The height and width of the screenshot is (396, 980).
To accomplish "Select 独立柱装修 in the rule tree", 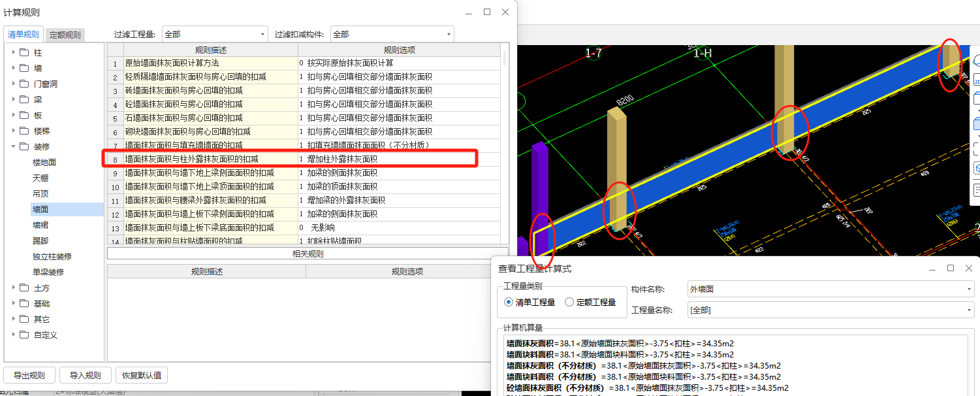I will tap(52, 256).
